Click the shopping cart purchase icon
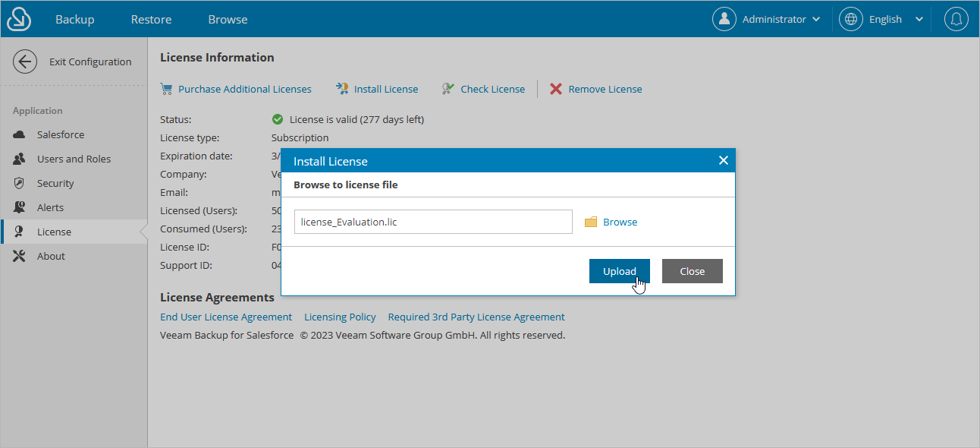 point(166,89)
